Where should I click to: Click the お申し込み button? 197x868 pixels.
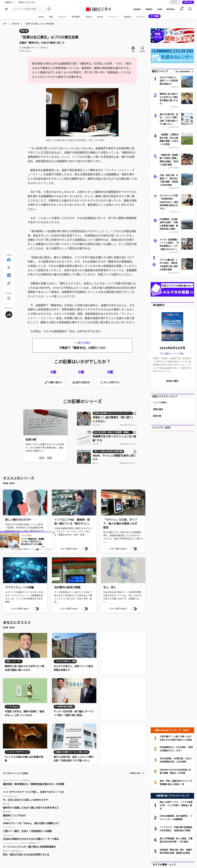188,2
